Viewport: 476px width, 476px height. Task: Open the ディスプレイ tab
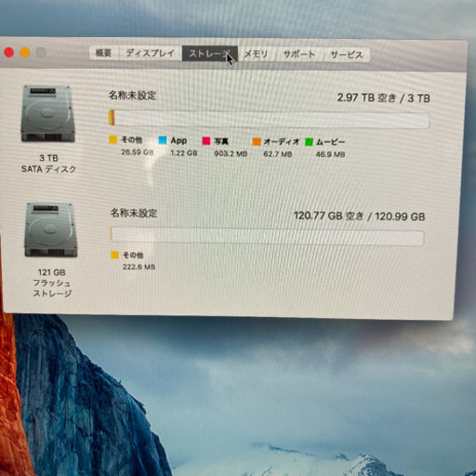[151, 53]
